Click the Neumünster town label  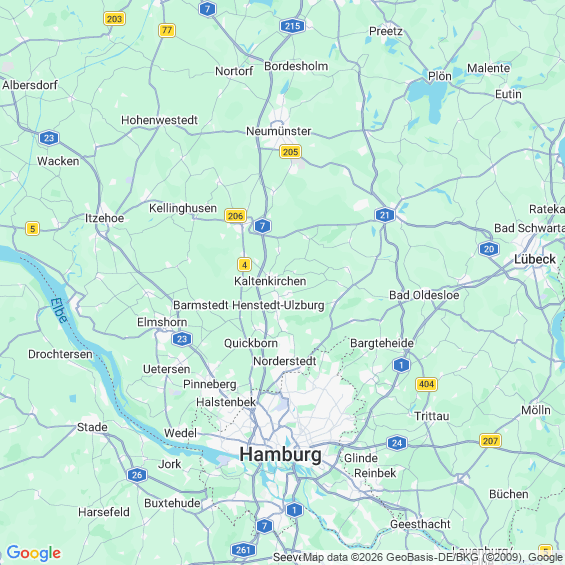[x=279, y=131]
